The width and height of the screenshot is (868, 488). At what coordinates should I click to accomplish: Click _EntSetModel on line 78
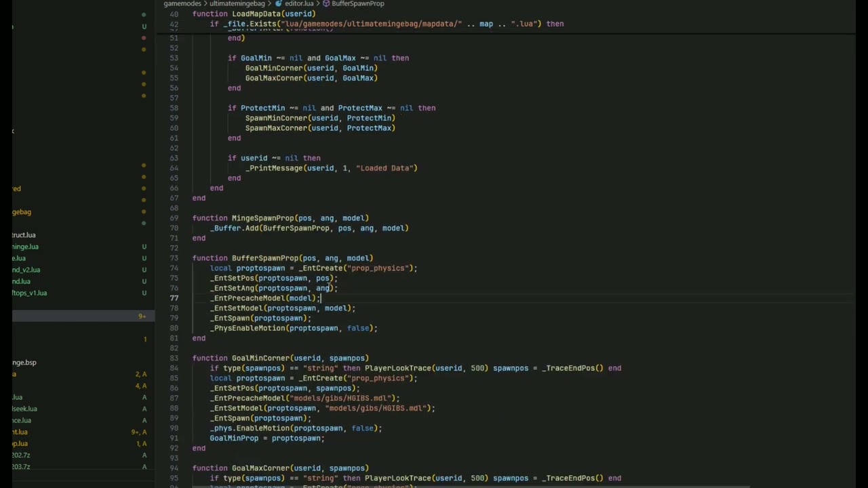point(237,308)
